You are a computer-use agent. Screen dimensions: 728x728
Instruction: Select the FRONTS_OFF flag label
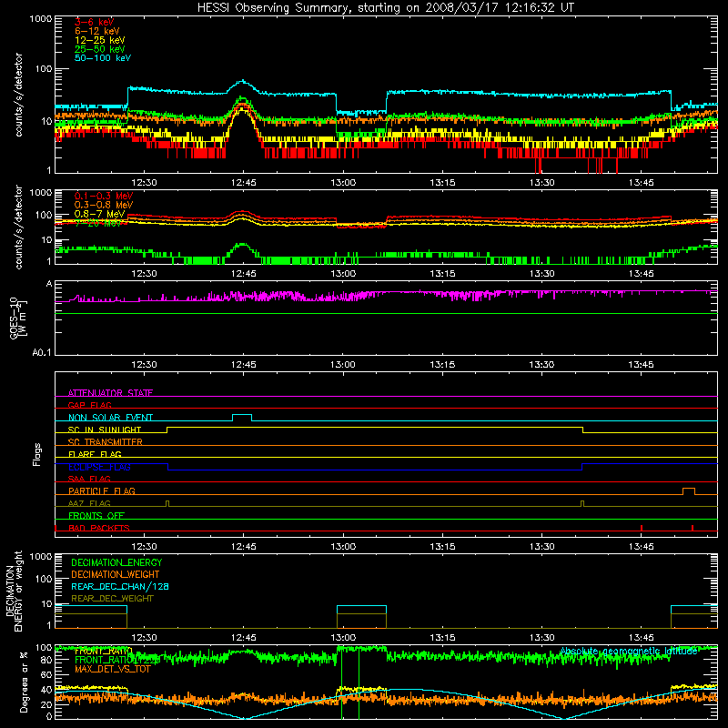[x=96, y=515]
